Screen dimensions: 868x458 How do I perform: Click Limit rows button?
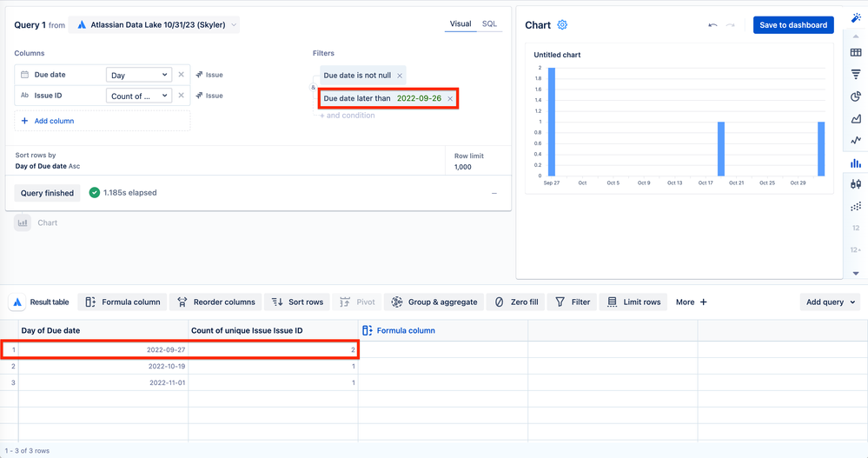pyautogui.click(x=633, y=302)
